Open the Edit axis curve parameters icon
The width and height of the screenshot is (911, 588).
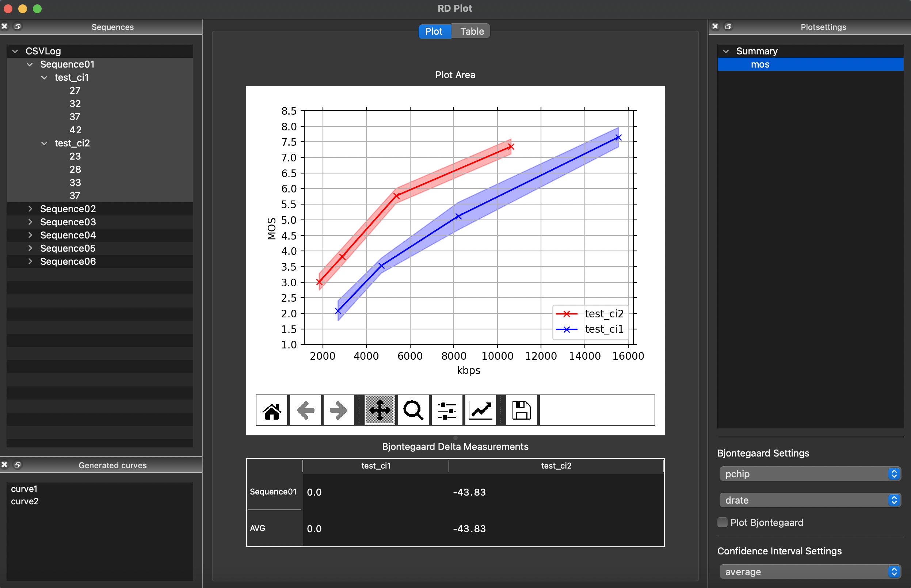click(480, 411)
